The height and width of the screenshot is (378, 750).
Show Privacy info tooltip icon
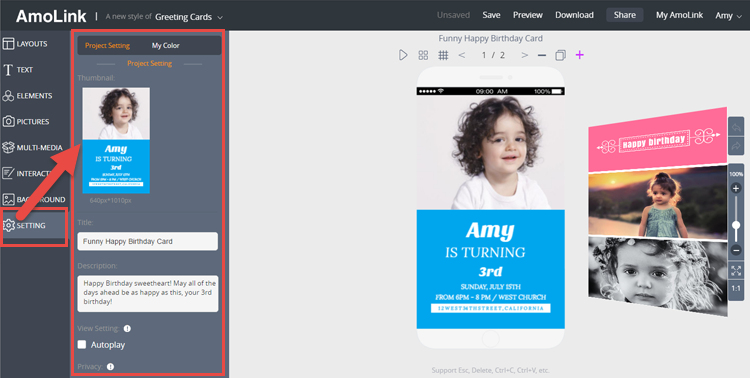pos(110,367)
